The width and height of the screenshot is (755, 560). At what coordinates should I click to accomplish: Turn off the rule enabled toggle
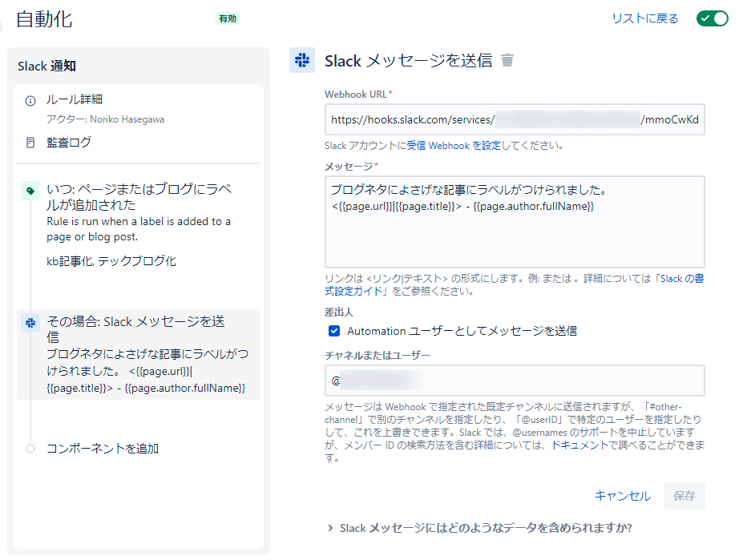tap(713, 18)
